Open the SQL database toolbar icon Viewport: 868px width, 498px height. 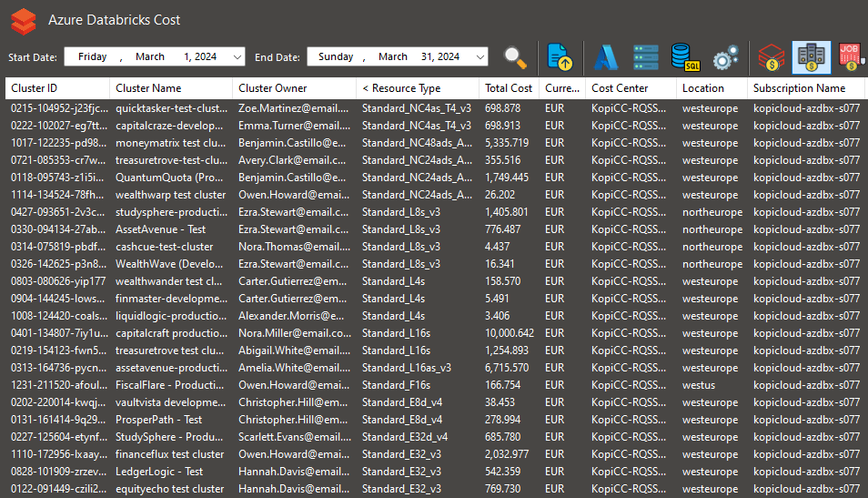pyautogui.click(x=685, y=57)
